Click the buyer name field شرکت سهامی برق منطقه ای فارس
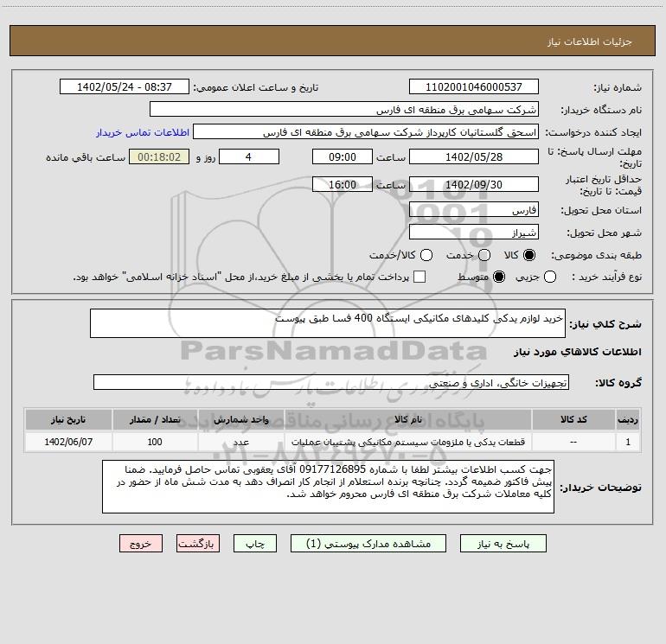Screen dimensions: 666x644 344,110
